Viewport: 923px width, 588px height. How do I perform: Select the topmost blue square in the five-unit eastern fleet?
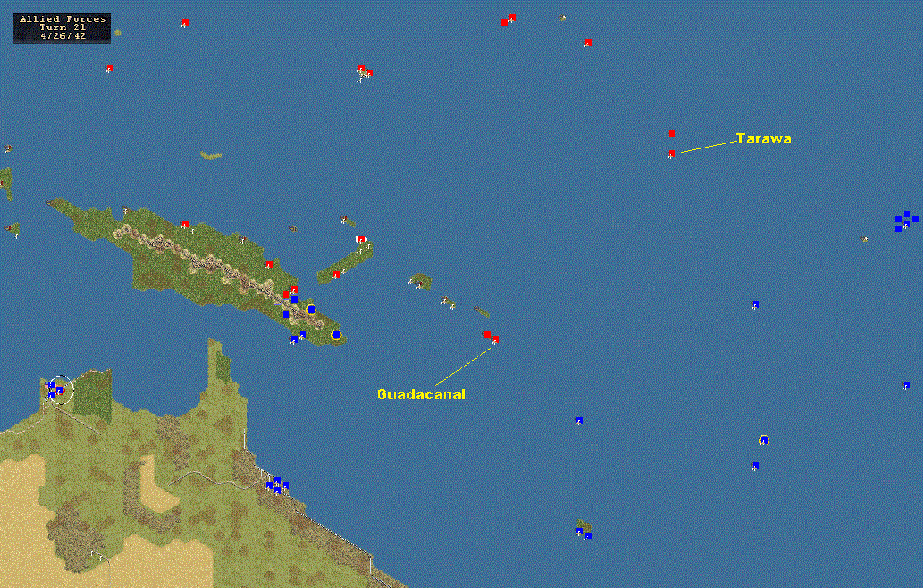click(907, 214)
